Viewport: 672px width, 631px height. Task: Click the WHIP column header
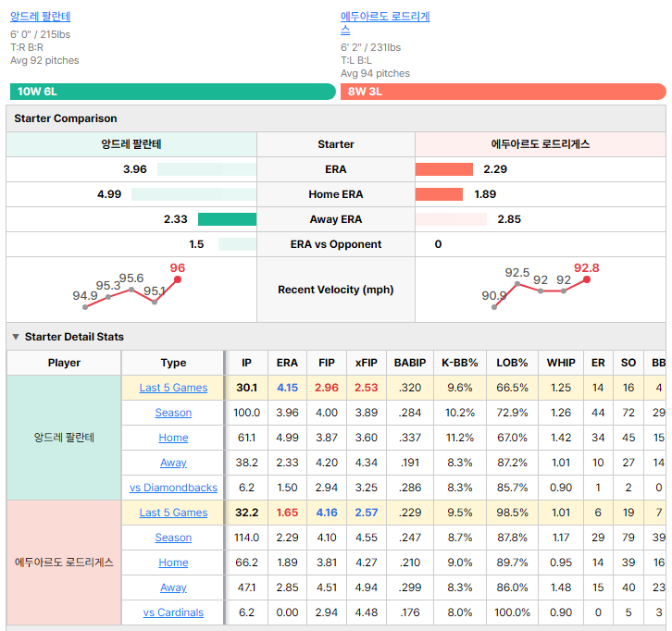coord(561,363)
